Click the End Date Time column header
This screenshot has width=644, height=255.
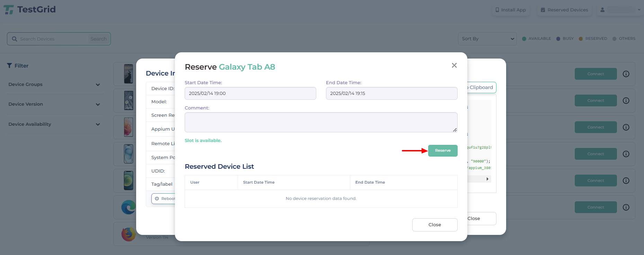[x=370, y=182]
